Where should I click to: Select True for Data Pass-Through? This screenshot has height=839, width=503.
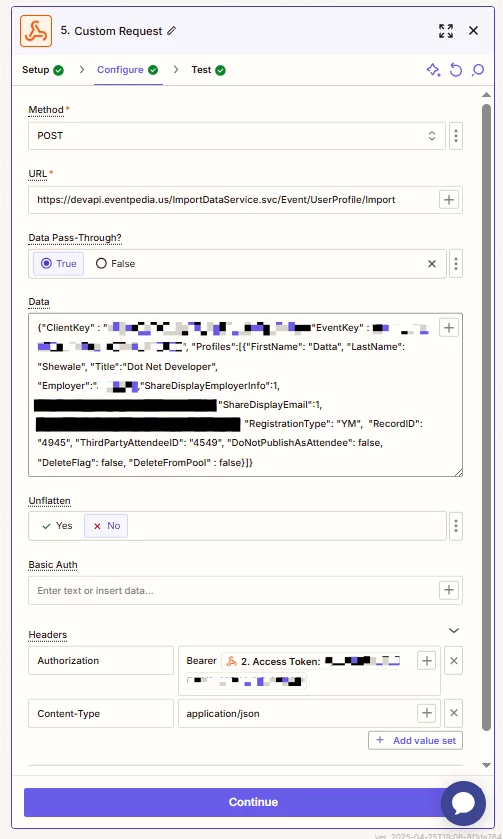pos(58,263)
